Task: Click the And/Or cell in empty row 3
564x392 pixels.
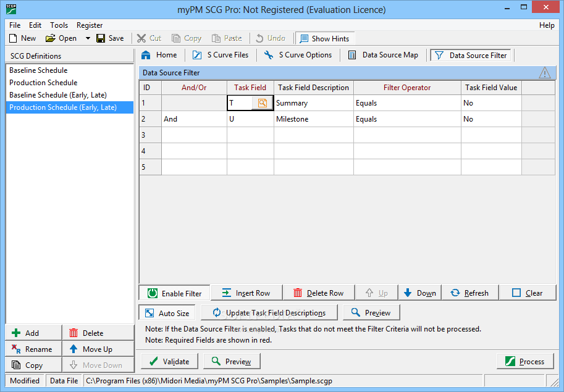Action: click(x=194, y=135)
